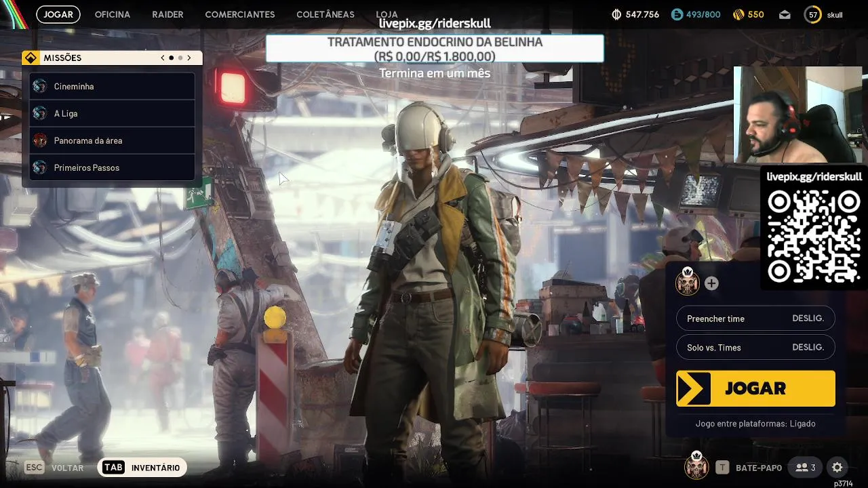868x488 pixels.
Task: Click the coin currency icon beside 547.756
Action: pyautogui.click(x=616, y=14)
